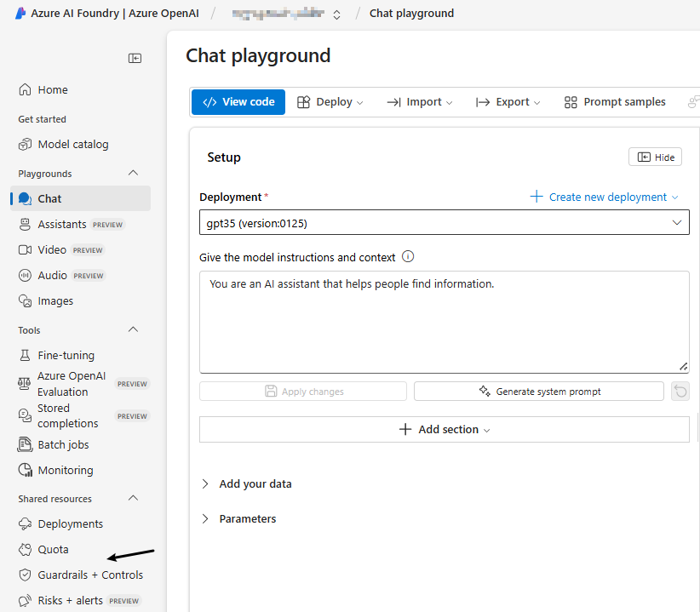Click the reset system message undo icon

click(x=680, y=392)
